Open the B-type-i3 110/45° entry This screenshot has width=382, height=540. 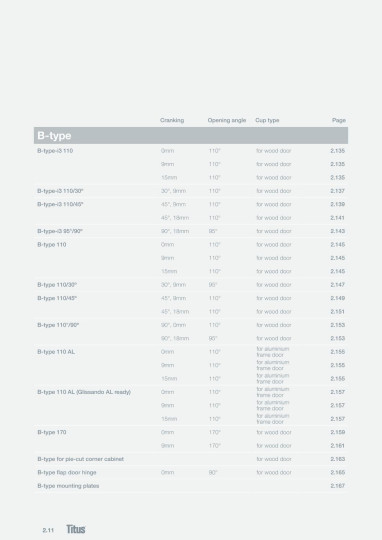(60, 204)
